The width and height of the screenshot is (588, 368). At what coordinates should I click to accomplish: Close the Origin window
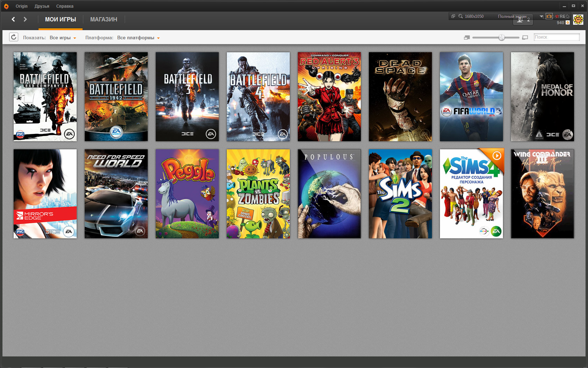click(582, 6)
